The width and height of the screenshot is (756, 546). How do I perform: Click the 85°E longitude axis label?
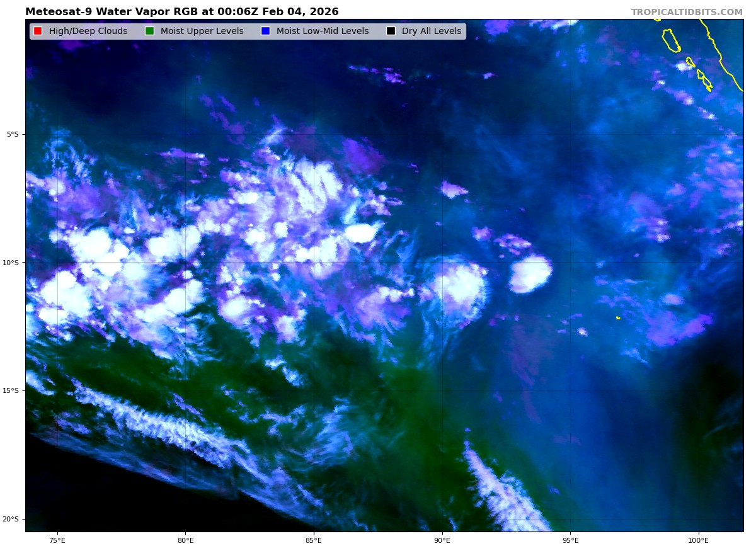pos(314,540)
